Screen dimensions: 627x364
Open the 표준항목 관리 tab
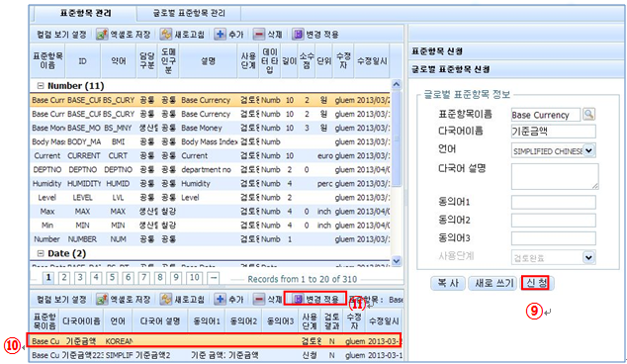(x=86, y=14)
